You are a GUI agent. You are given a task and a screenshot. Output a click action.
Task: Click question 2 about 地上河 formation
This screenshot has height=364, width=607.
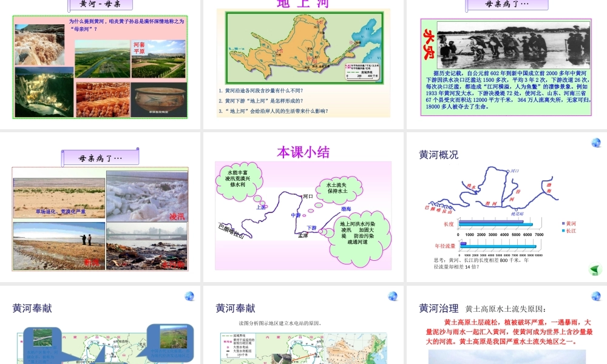261,101
